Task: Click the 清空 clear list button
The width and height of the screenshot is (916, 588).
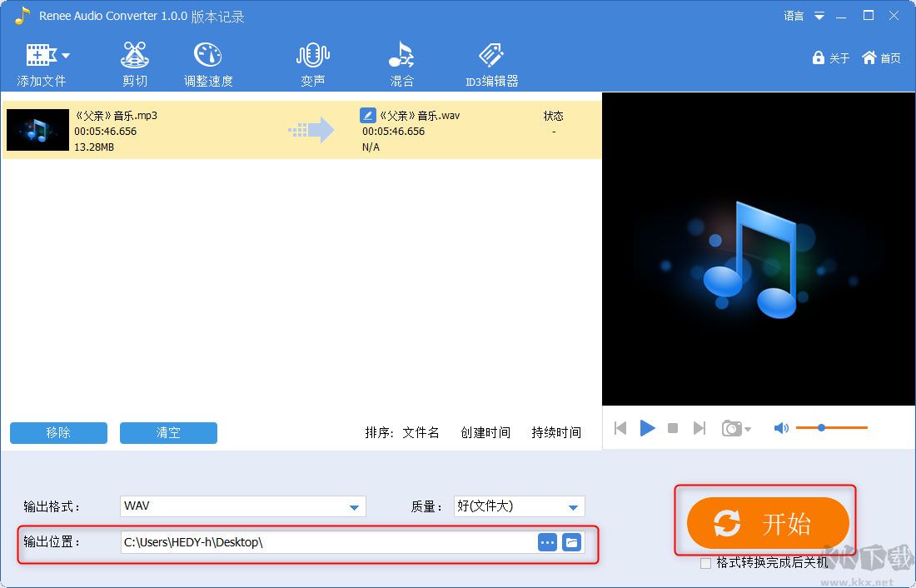Action: tap(168, 433)
